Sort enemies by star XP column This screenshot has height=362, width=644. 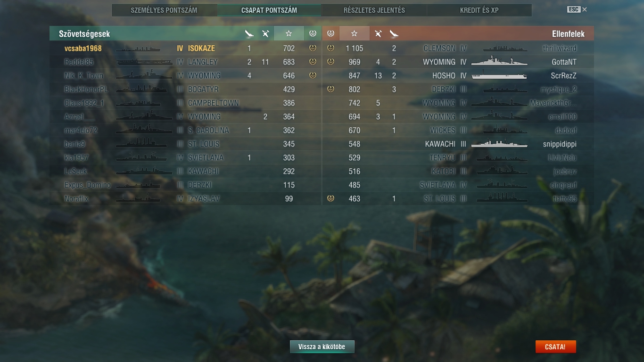click(x=355, y=33)
